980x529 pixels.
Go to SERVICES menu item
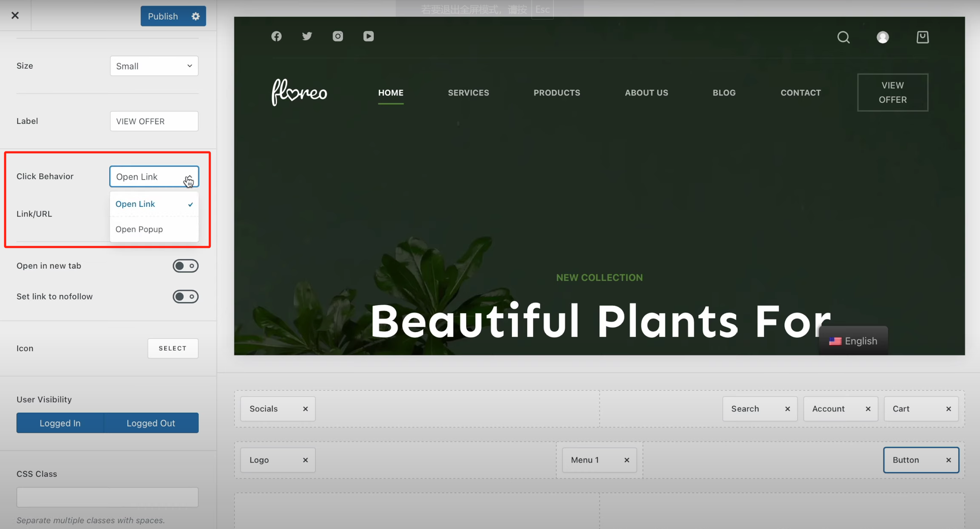pyautogui.click(x=468, y=93)
